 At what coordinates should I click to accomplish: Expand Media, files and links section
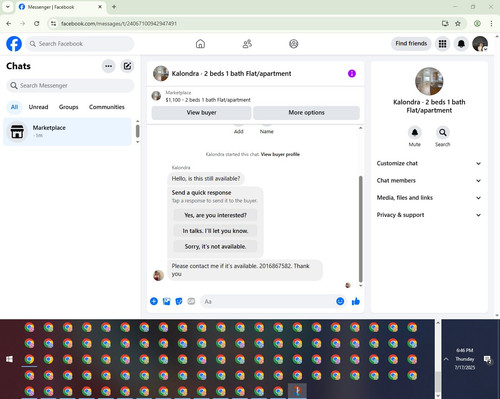(429, 198)
